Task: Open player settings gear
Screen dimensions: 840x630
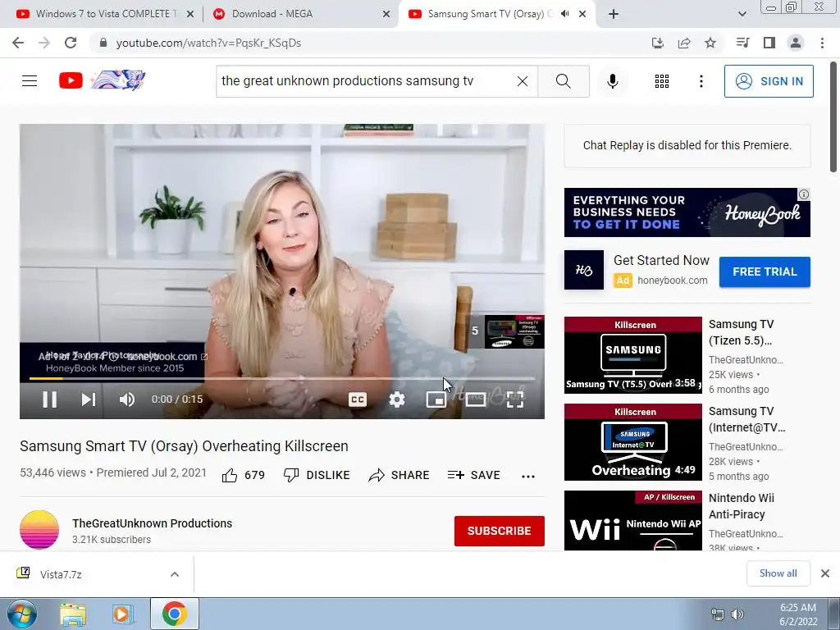Action: [397, 399]
